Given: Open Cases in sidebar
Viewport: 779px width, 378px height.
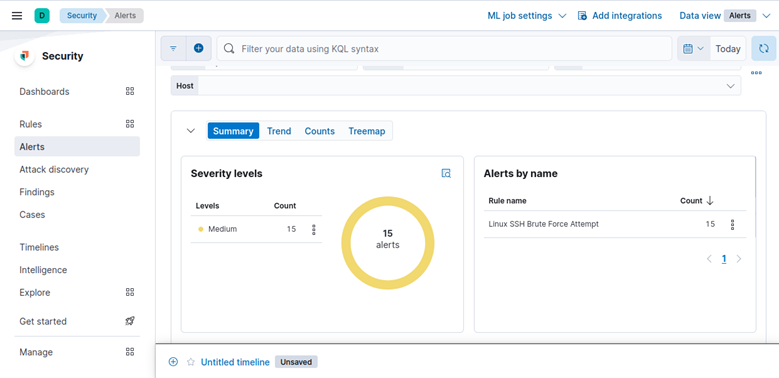Looking at the screenshot, I should click(x=32, y=215).
